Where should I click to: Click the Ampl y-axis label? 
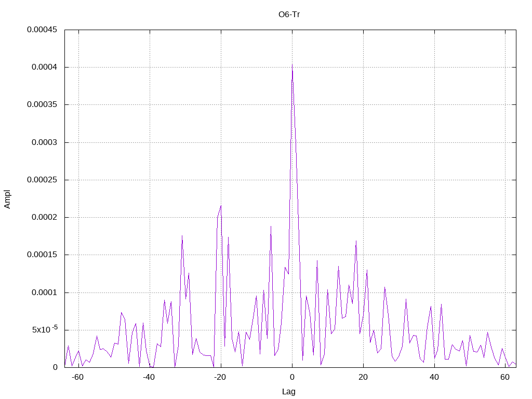point(7,199)
